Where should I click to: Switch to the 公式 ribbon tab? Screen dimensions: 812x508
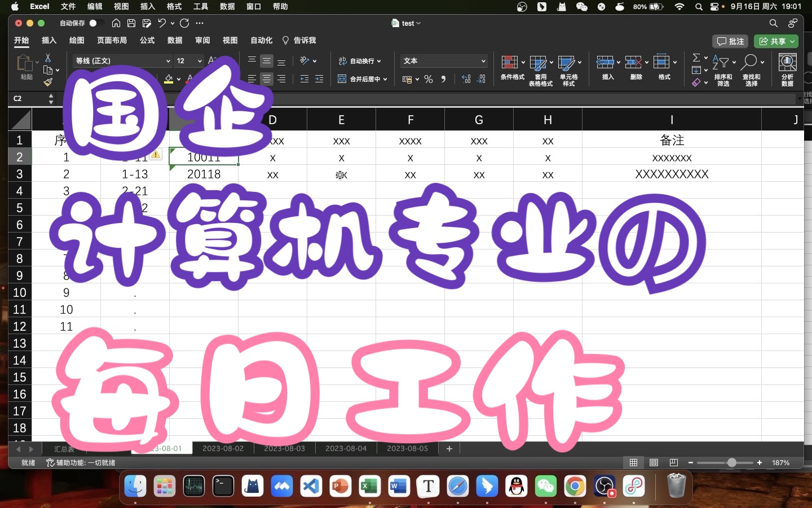pyautogui.click(x=147, y=40)
